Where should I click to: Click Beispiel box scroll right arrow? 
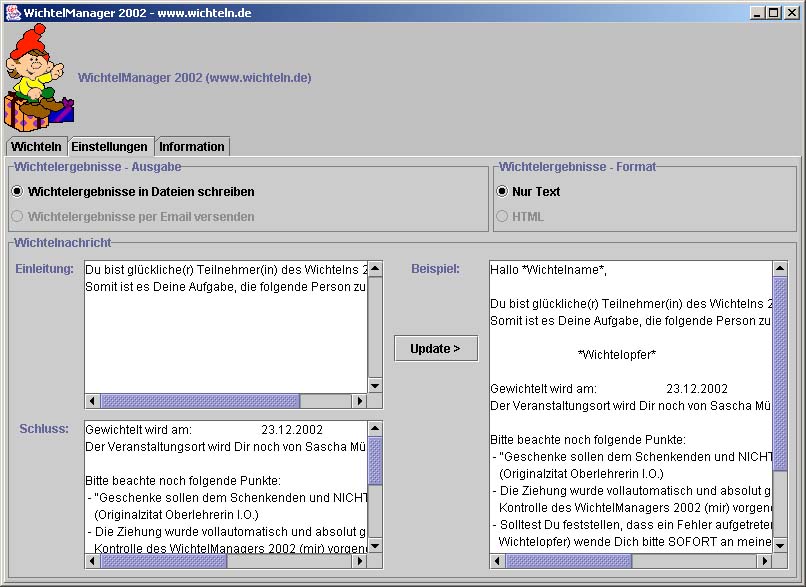pyautogui.click(x=764, y=561)
